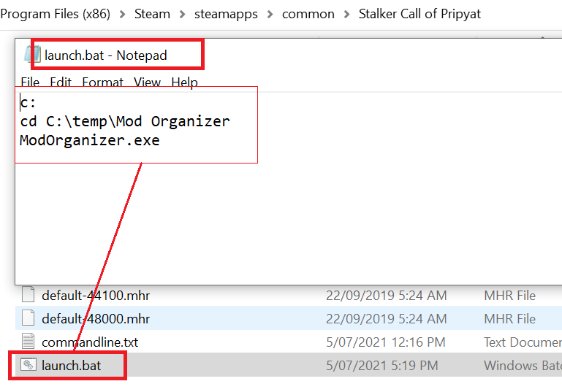
Task: Click date 5/07/2021 12:16 PM cell
Action: (386, 342)
